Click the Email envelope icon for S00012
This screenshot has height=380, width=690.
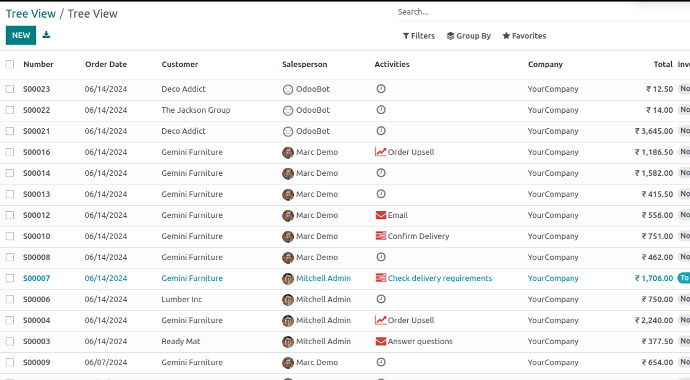pyautogui.click(x=381, y=215)
